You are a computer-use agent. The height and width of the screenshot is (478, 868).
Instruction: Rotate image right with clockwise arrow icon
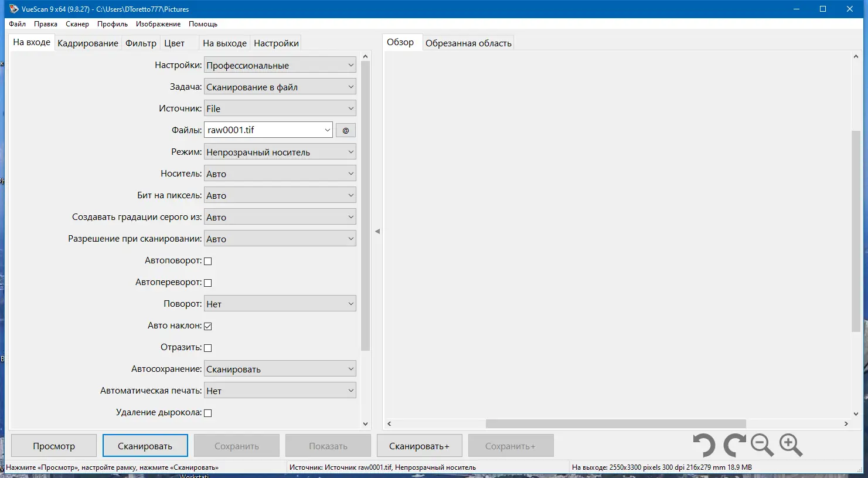tap(734, 446)
